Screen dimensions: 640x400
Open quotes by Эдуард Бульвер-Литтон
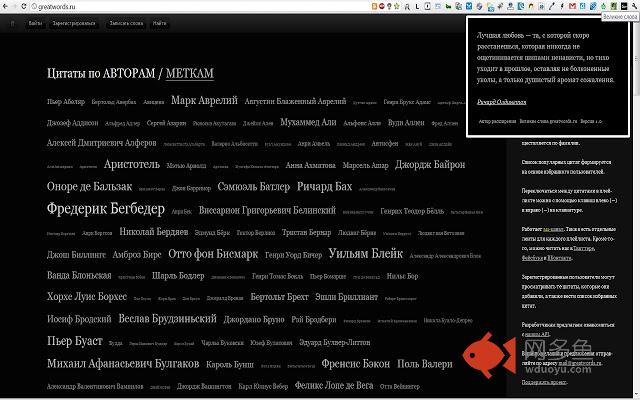pos(334,342)
